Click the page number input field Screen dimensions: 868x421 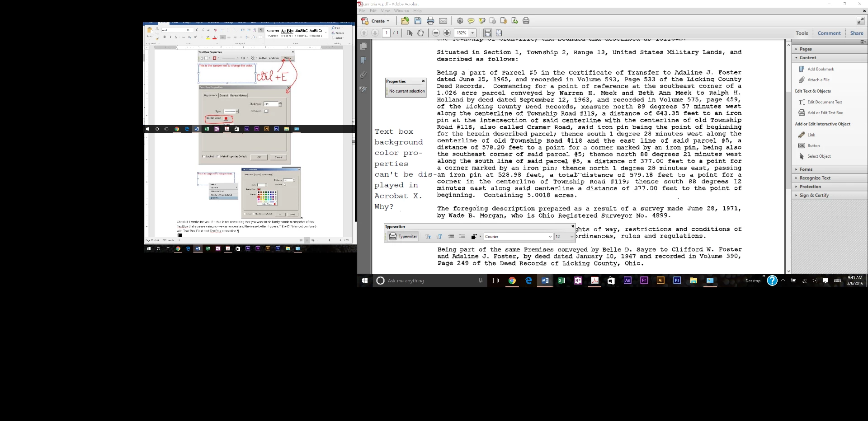(x=387, y=33)
